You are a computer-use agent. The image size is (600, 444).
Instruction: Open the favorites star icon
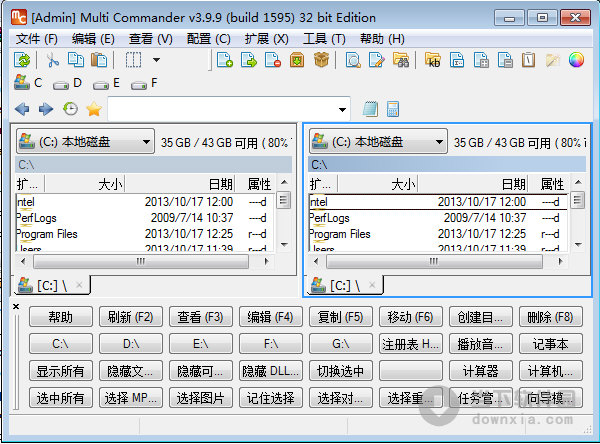93,109
